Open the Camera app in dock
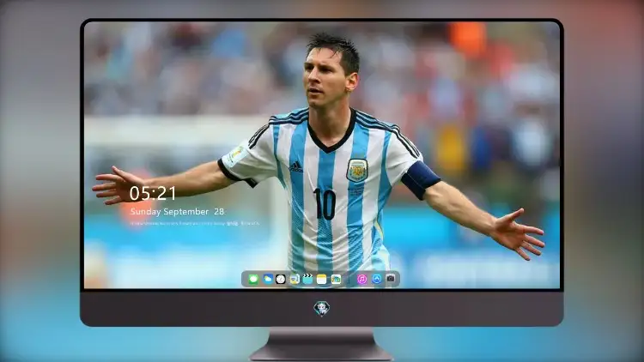The image size is (644, 362). click(x=391, y=279)
